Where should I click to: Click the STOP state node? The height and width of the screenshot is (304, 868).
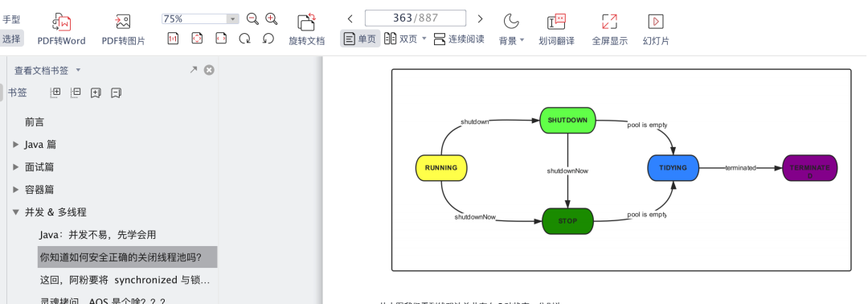(567, 221)
